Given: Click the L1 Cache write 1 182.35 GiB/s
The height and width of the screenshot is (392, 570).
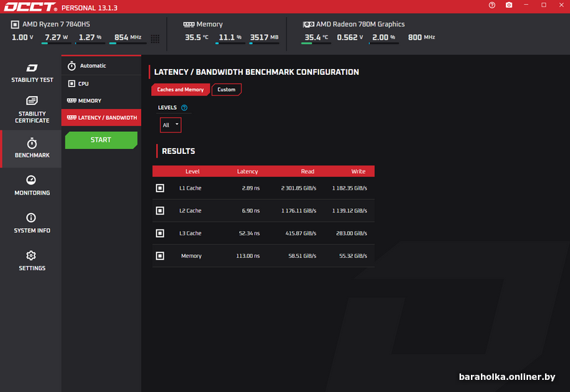Looking at the screenshot, I should point(349,188).
